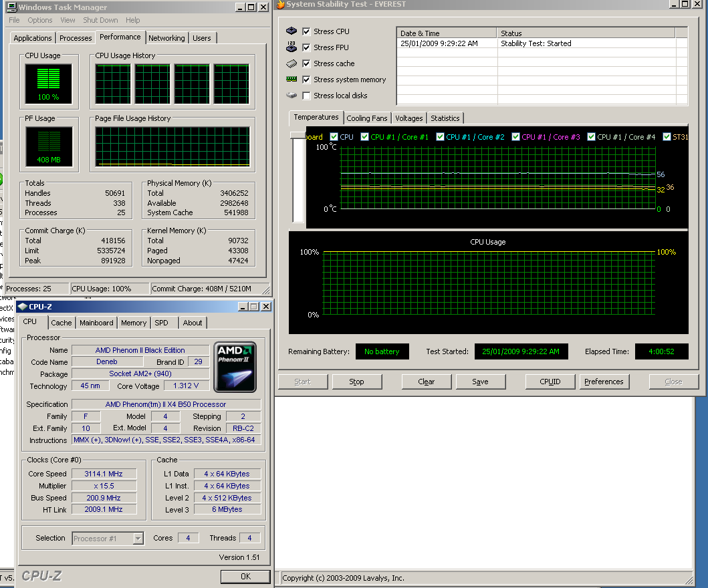708x588 pixels.
Task: Show the Statistics tab in EVEREST
Action: (445, 118)
